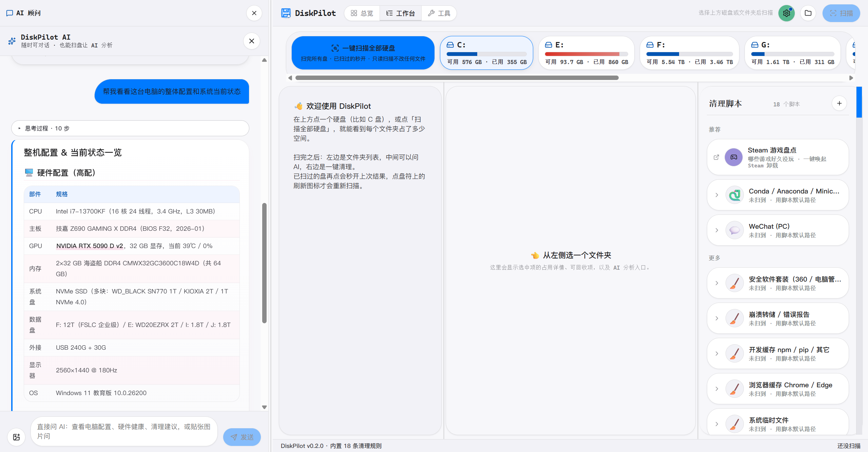Viewport: 868px width, 452px height.
Task: Expand the 安全软件套装 script chevron
Action: pos(717,283)
